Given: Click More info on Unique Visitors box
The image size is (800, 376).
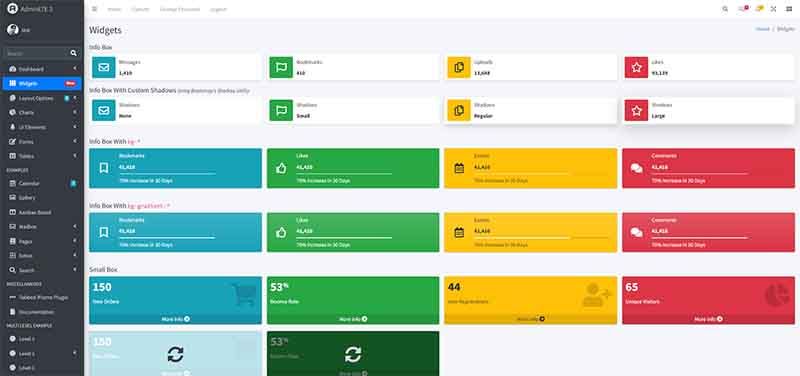Looking at the screenshot, I should click(x=708, y=319).
